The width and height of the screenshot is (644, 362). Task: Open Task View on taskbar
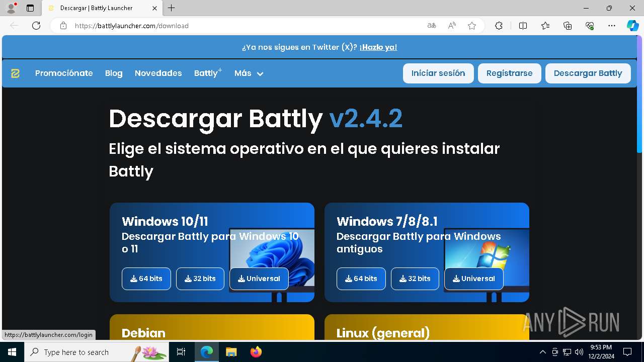pos(181,352)
